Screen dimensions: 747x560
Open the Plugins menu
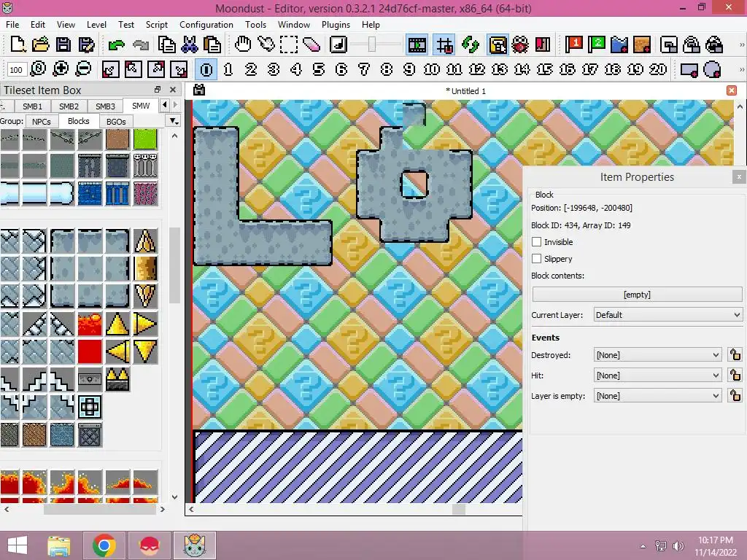(x=336, y=25)
